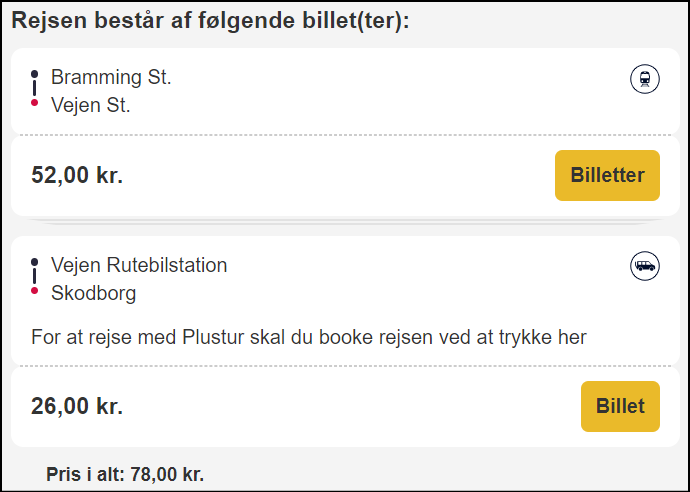Image resolution: width=690 pixels, height=492 pixels.
Task: Click the route line between Vejen Rutebilstation and Skodborg
Action: [x=34, y=276]
